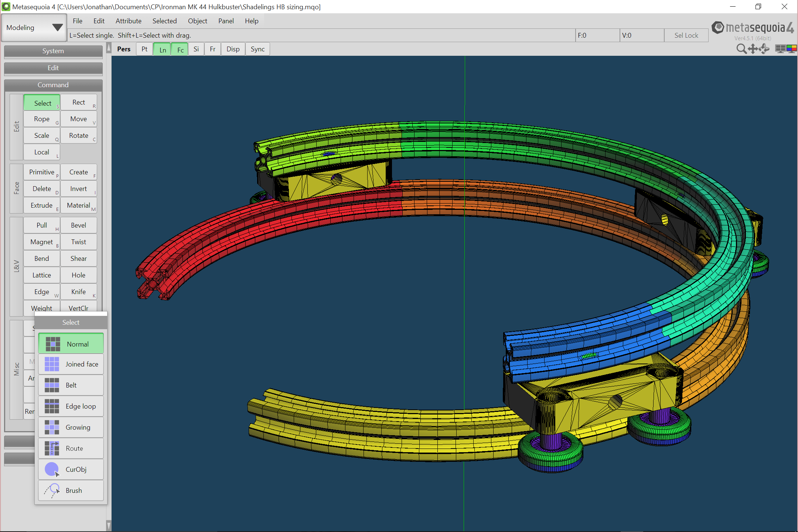
Task: Activate the Rect selection command
Action: click(x=79, y=102)
